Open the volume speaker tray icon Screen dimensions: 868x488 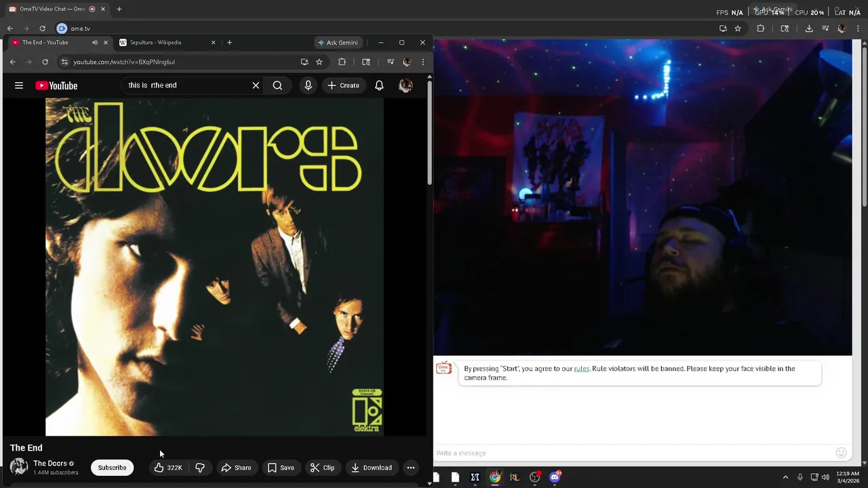825,477
